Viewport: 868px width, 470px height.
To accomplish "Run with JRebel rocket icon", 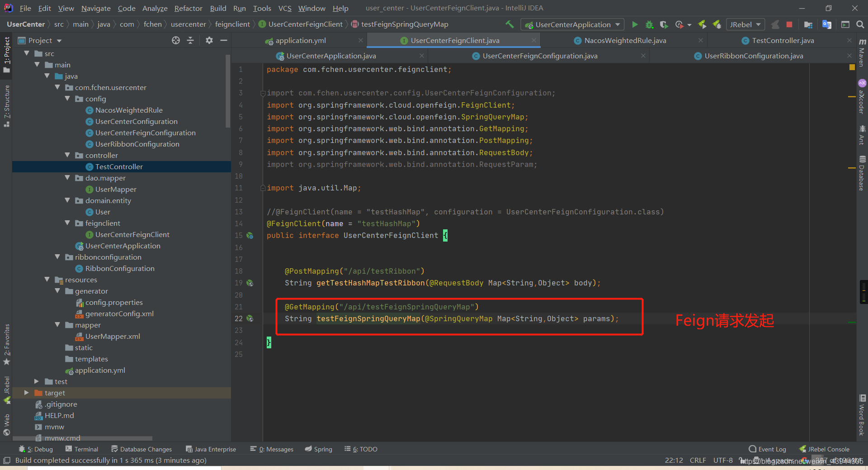I will (x=702, y=24).
